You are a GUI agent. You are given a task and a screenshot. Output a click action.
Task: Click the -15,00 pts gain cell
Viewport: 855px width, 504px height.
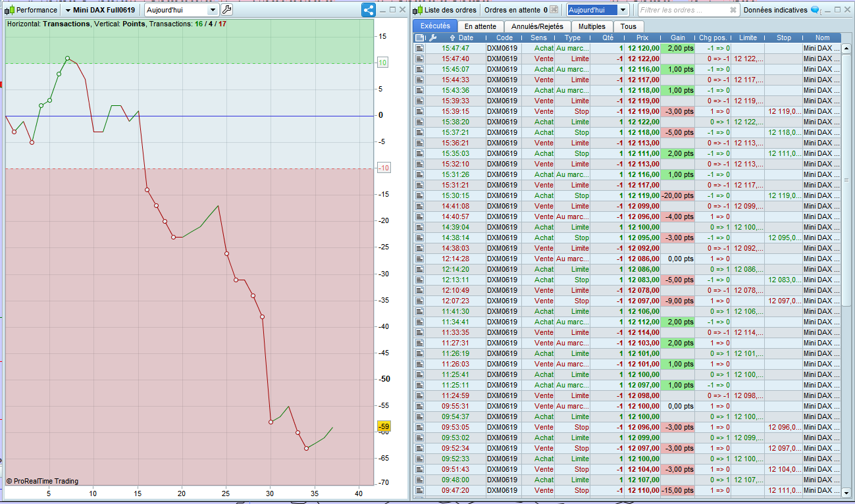click(x=677, y=490)
